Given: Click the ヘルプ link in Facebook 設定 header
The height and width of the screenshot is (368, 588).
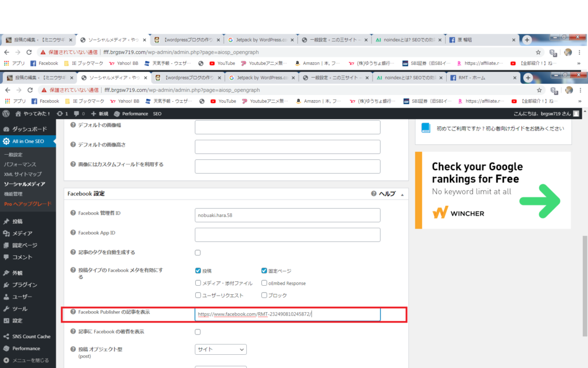Looking at the screenshot, I should click(386, 194).
